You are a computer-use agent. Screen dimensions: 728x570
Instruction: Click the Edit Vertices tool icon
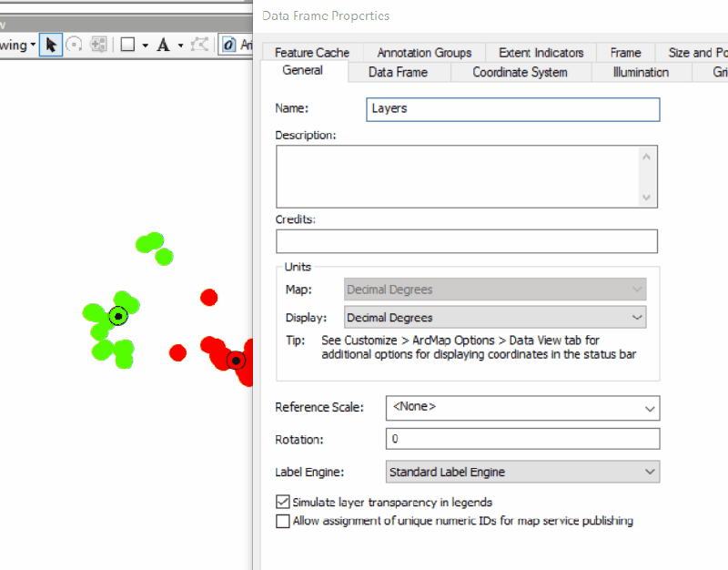198,44
